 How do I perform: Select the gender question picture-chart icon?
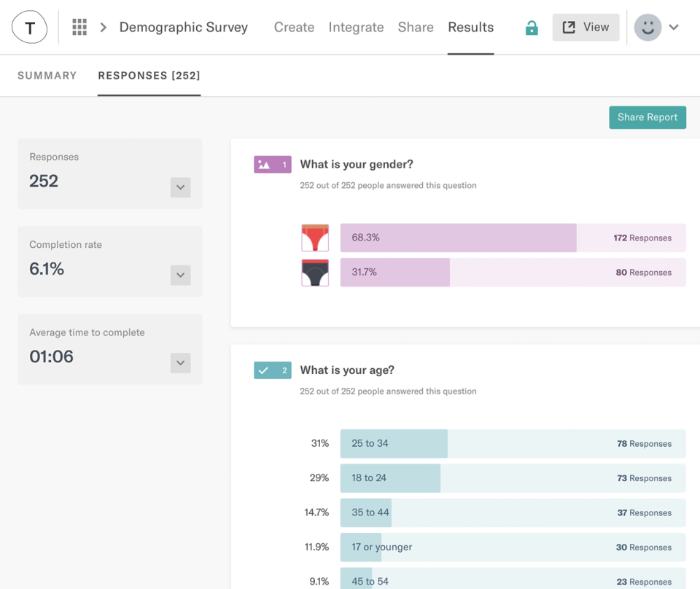(272, 164)
